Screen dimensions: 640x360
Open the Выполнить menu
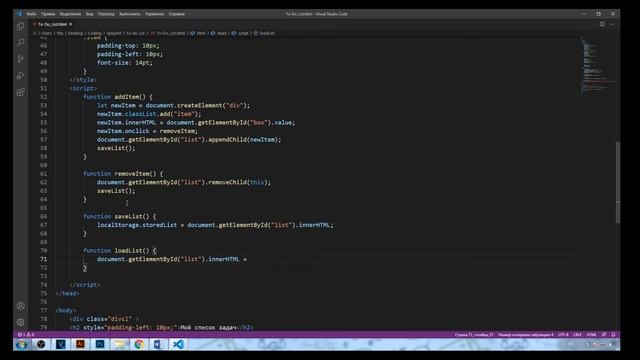[x=129, y=14]
